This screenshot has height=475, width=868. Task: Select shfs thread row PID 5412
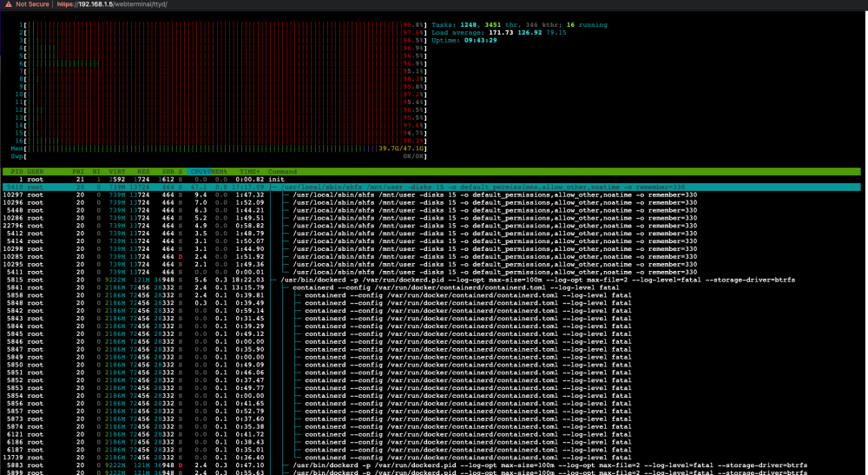click(431, 234)
